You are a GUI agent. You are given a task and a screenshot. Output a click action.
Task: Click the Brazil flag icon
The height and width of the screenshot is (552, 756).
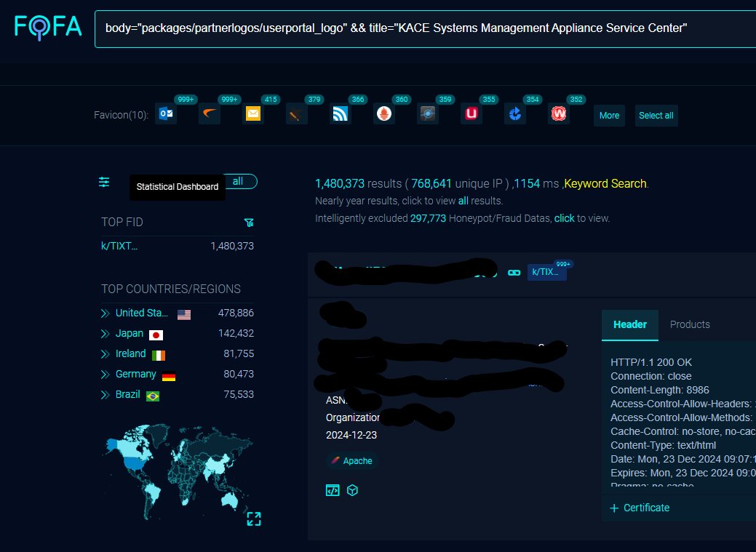[153, 396]
